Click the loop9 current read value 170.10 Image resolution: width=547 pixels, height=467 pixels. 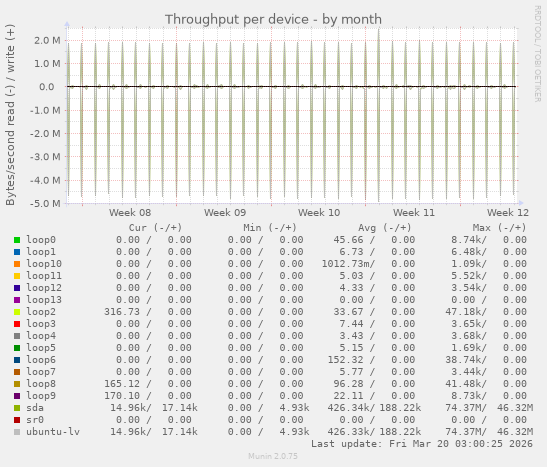coord(122,396)
